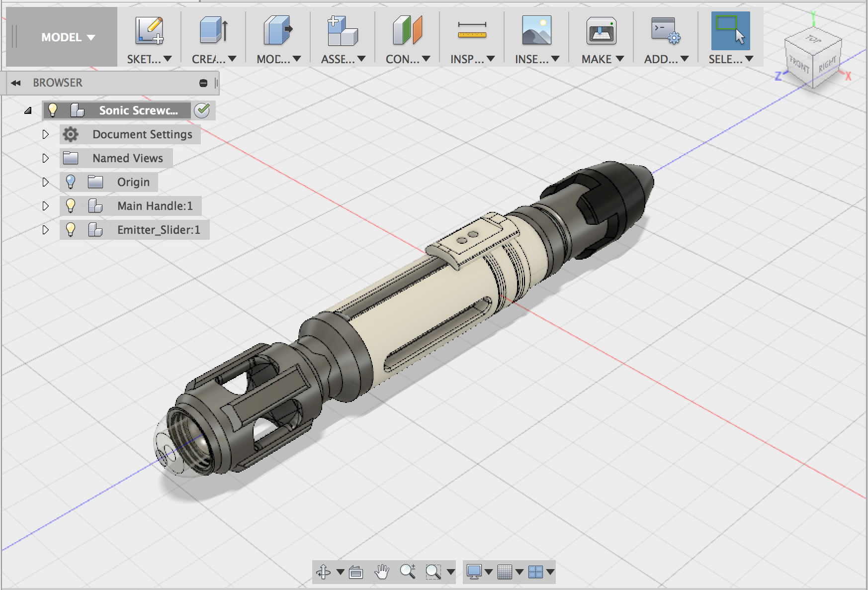This screenshot has width=868, height=590.
Task: Click the Main Handle component icon
Action: click(x=95, y=205)
